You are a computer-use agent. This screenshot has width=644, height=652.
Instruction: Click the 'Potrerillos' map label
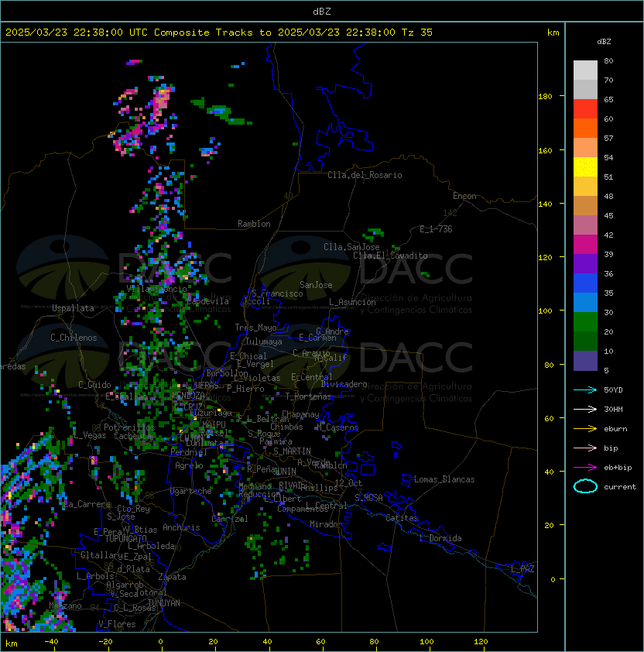coord(129,427)
